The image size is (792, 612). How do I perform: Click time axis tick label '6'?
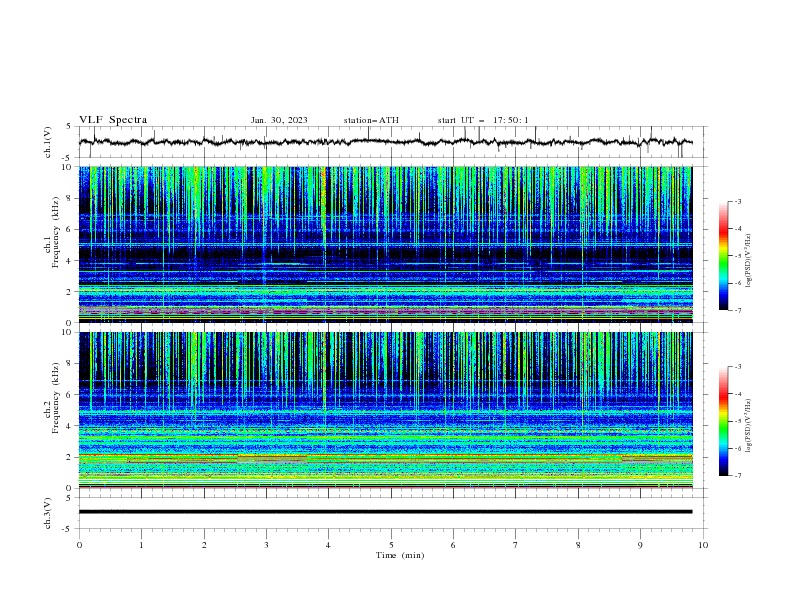[x=453, y=545]
